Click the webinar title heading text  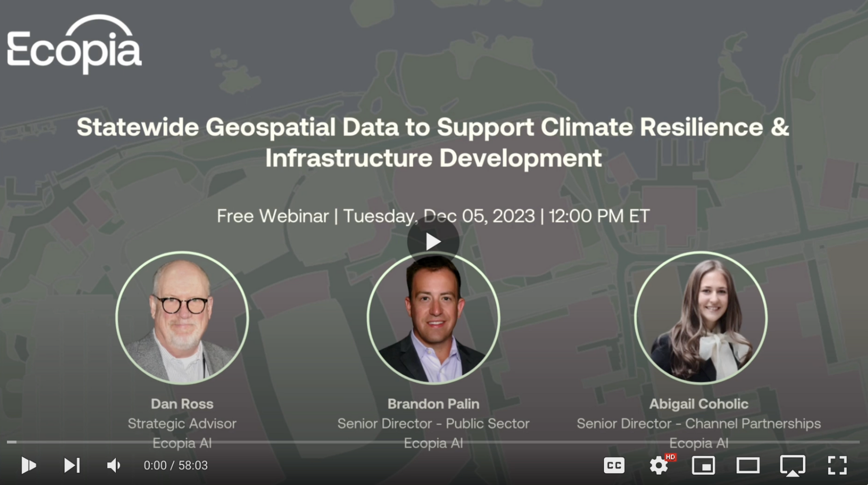(433, 142)
